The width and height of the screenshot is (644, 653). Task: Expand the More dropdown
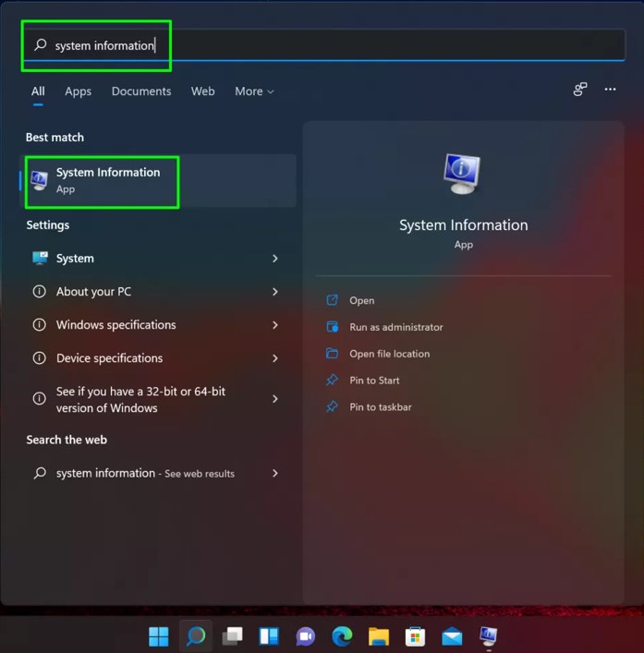[x=254, y=91]
